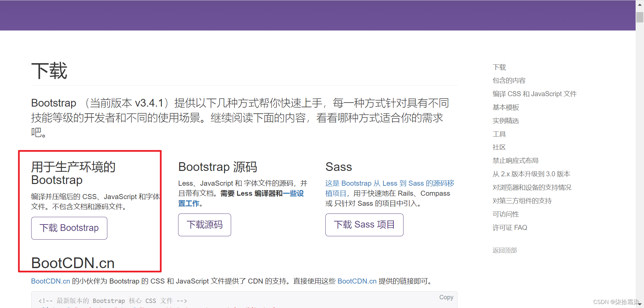Open 基本模板 sidebar entry
Image resolution: width=644 pixels, height=308 pixels.
(505, 107)
